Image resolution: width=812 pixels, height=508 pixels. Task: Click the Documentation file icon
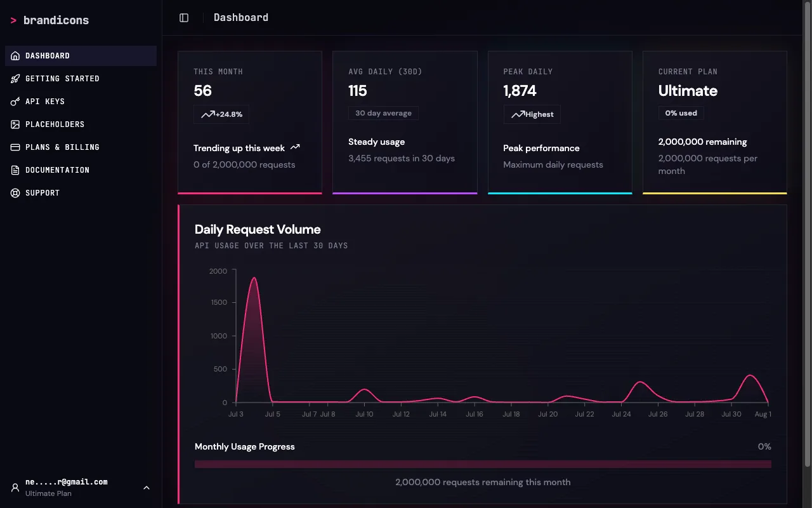pos(15,170)
